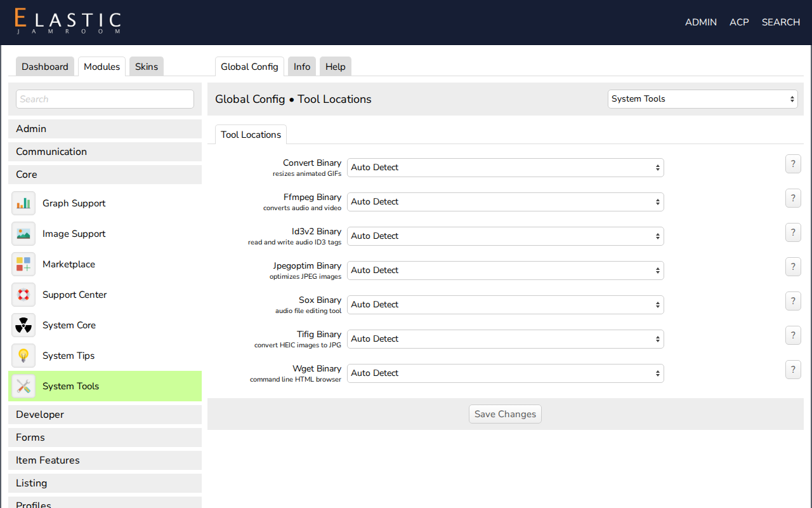Expand the Item Features module category
The image size is (812, 508).
(x=105, y=460)
